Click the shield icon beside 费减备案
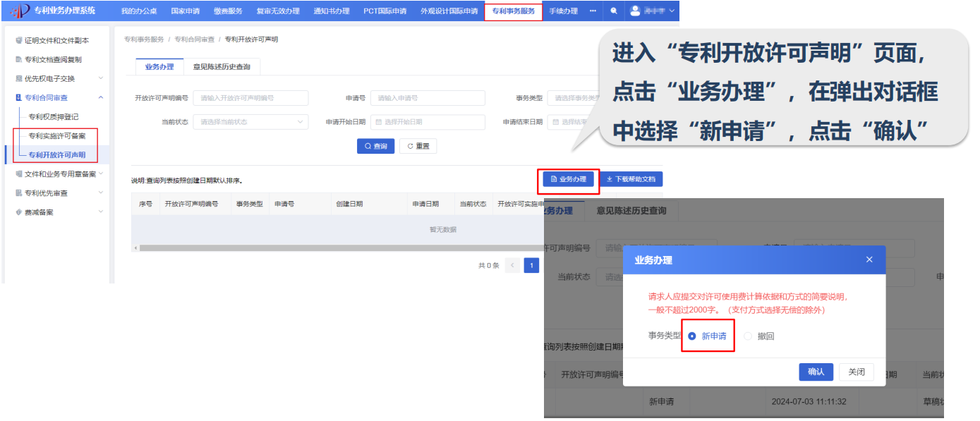The height and width of the screenshot is (421, 980). tap(18, 212)
